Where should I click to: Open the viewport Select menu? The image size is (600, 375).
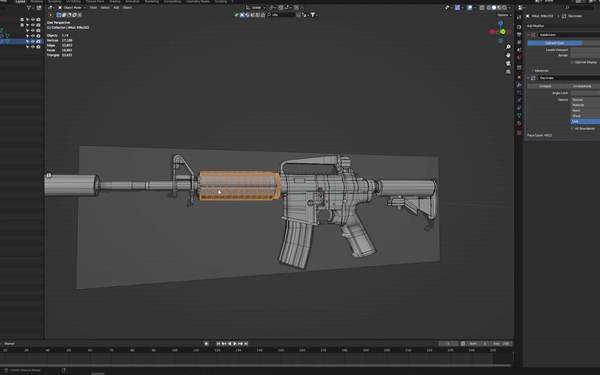point(105,8)
